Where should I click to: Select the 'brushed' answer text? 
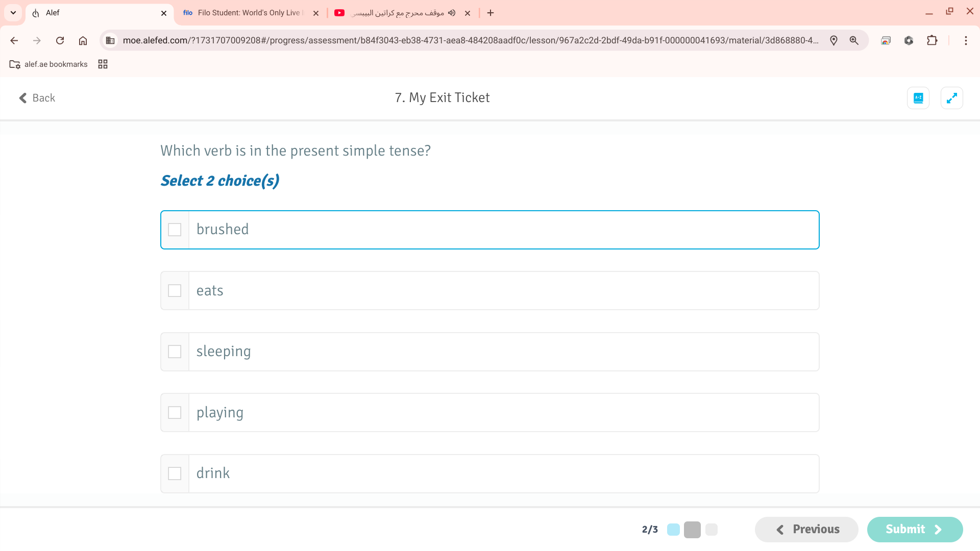(x=223, y=230)
